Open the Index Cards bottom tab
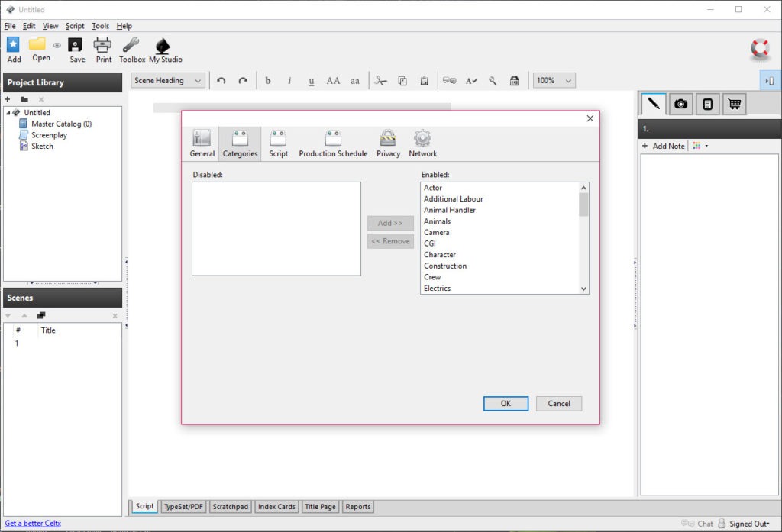This screenshot has height=532, width=782. click(x=276, y=507)
